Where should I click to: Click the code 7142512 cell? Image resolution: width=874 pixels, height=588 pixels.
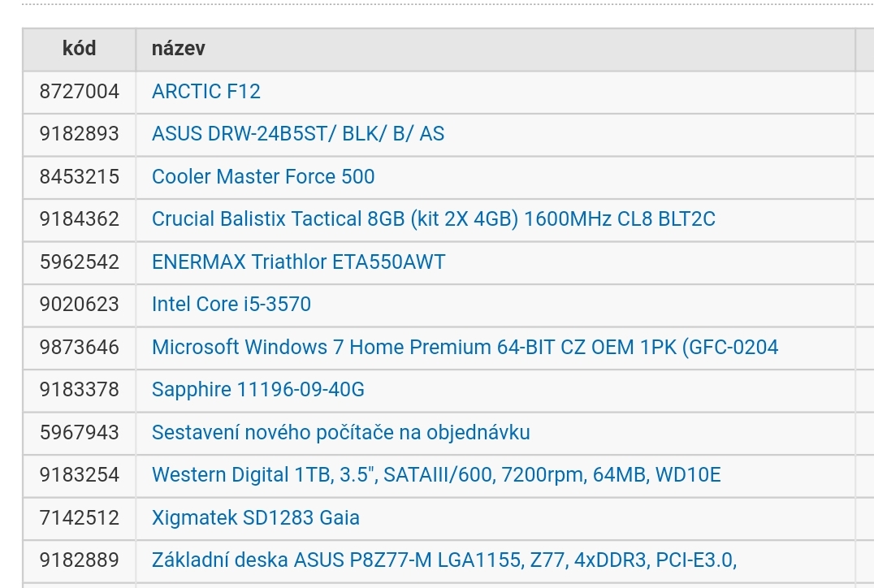click(x=79, y=518)
